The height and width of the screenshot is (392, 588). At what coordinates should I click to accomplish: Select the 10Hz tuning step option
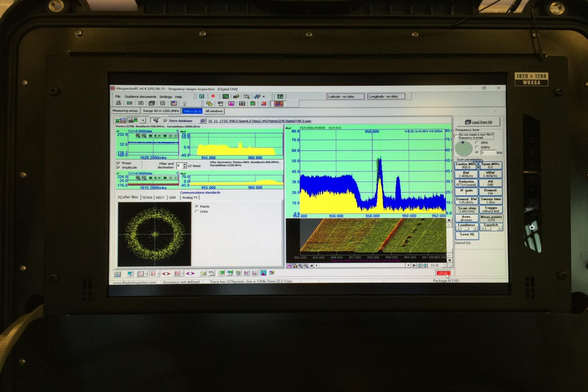click(x=477, y=143)
